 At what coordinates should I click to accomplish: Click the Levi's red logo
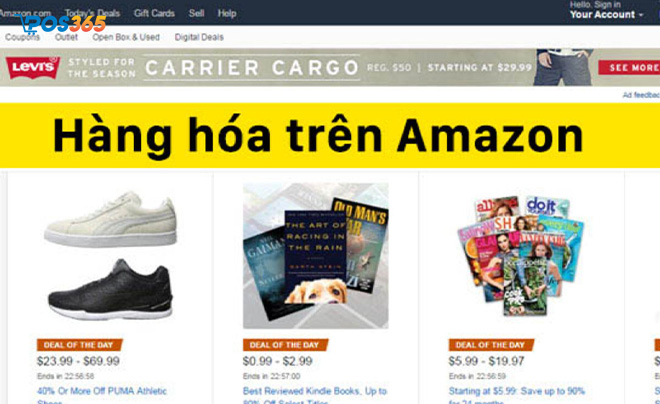[33, 67]
